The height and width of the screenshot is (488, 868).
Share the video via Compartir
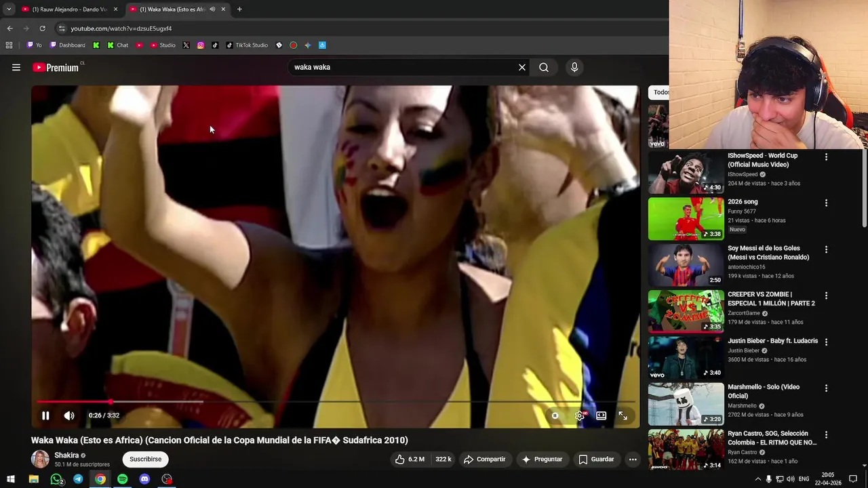484,459
